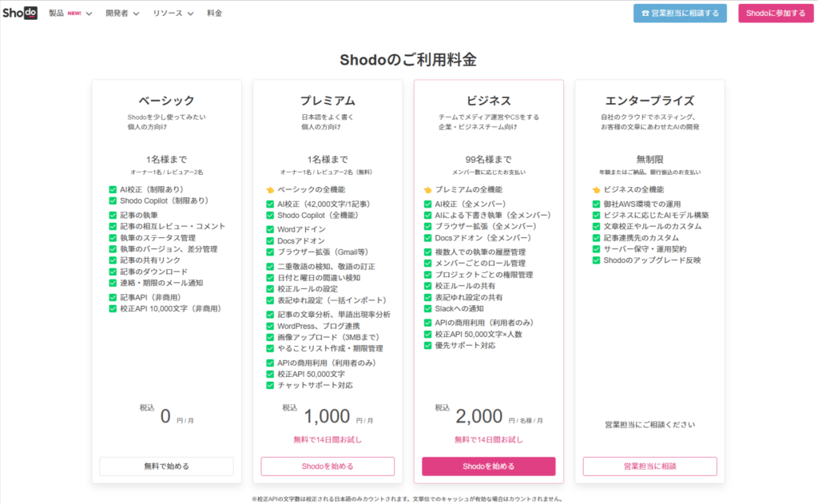Screen dimensions: 818x504
Task: Click the pointing hand icon beside ビジネスの全機能
Action: tap(596, 190)
